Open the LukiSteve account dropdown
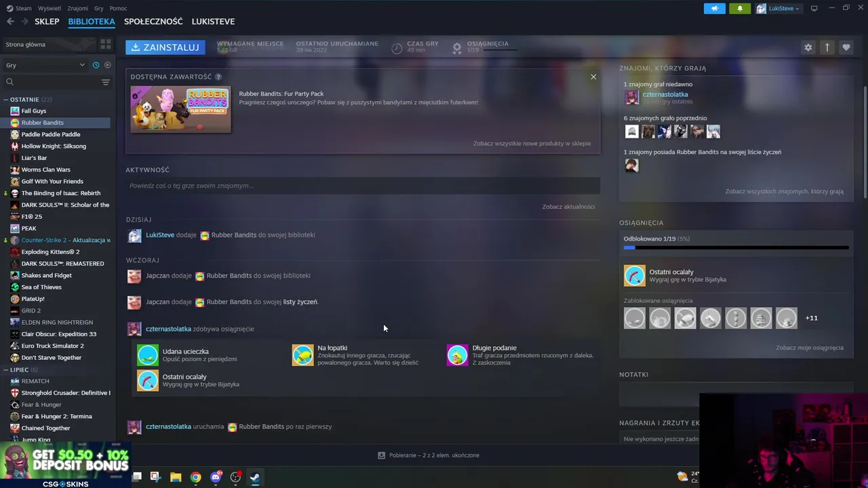 tap(778, 8)
